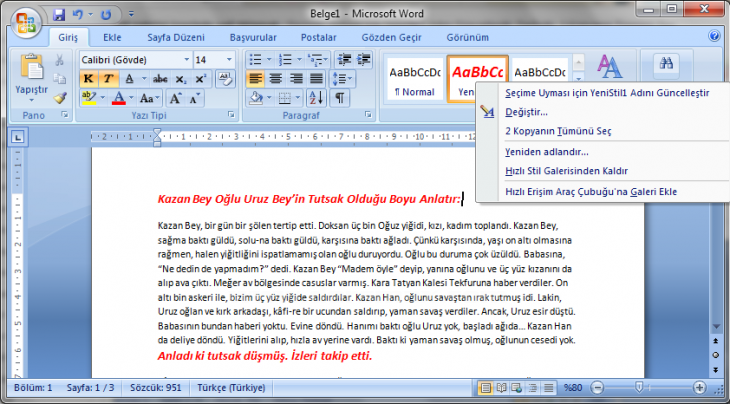
Task: Shrink font size with small A icon
Action: point(194,98)
